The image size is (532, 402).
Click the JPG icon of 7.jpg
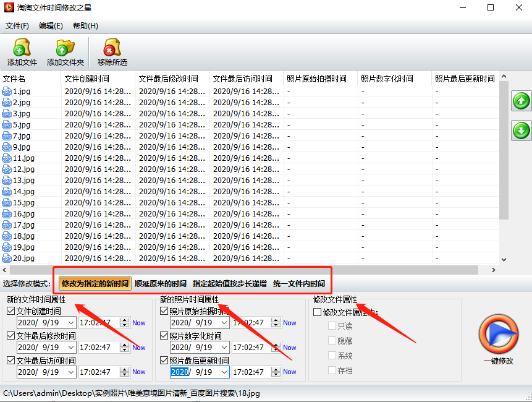pos(7,136)
